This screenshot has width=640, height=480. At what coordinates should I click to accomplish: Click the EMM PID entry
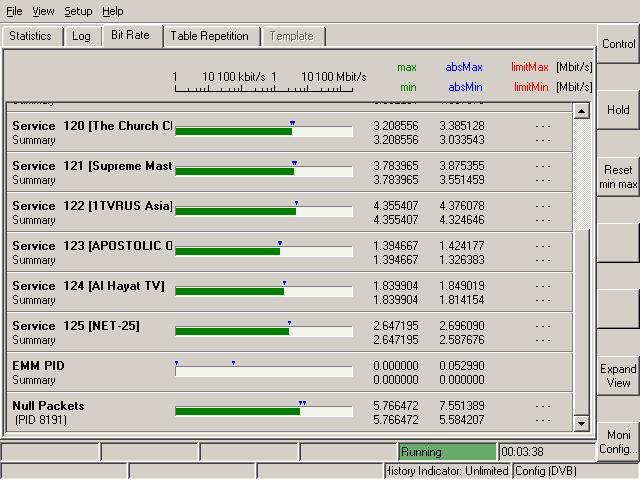[38, 366]
